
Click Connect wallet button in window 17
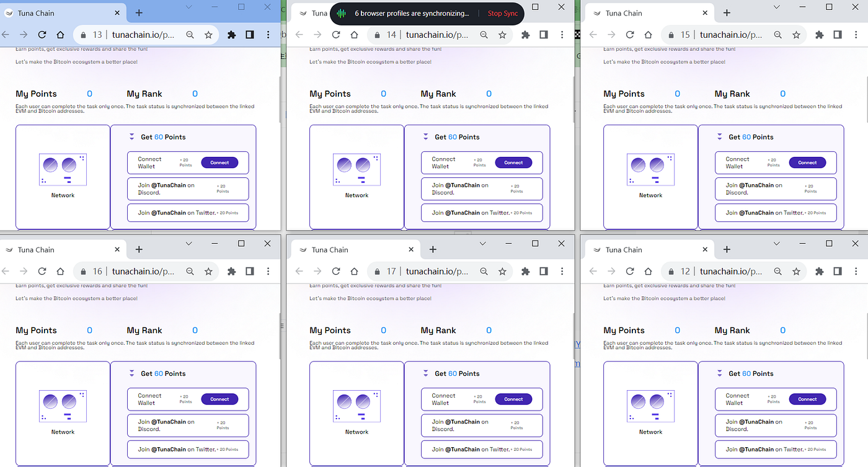click(x=513, y=399)
